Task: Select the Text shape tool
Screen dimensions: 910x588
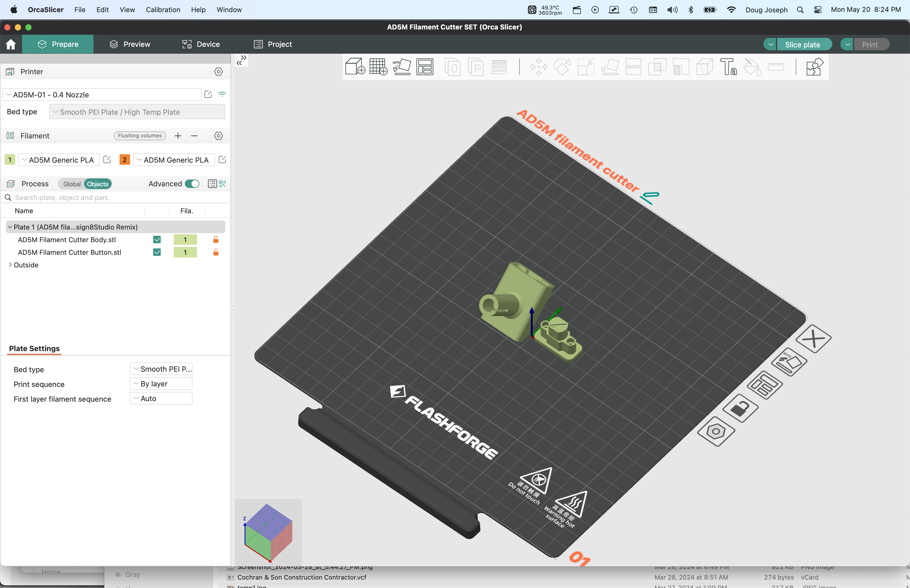Action: click(x=728, y=67)
